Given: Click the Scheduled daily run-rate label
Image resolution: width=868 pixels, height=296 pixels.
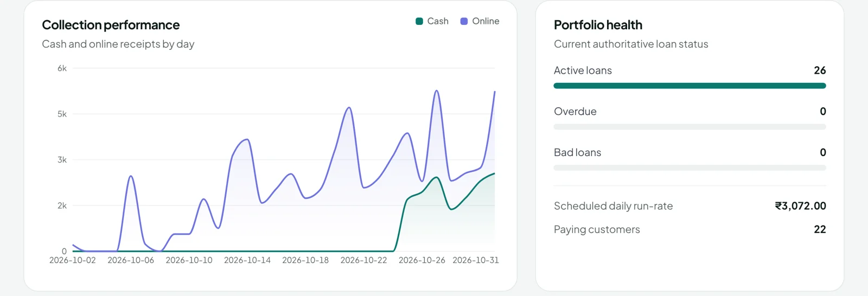Looking at the screenshot, I should click(x=613, y=206).
